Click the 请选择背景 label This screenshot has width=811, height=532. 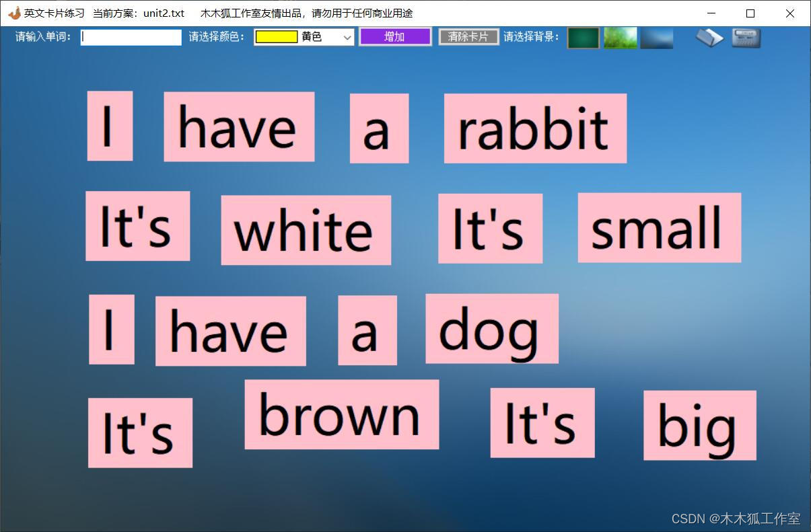click(x=532, y=37)
